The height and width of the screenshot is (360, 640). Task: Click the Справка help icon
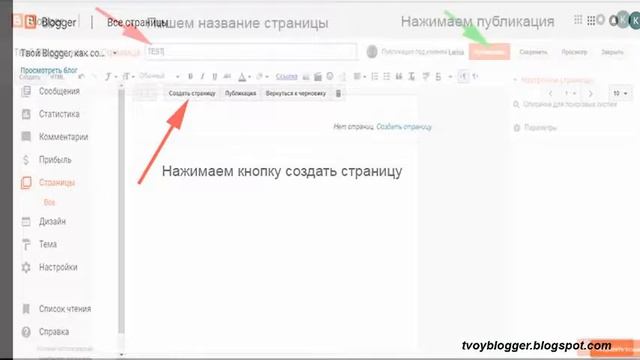[x=26, y=332]
